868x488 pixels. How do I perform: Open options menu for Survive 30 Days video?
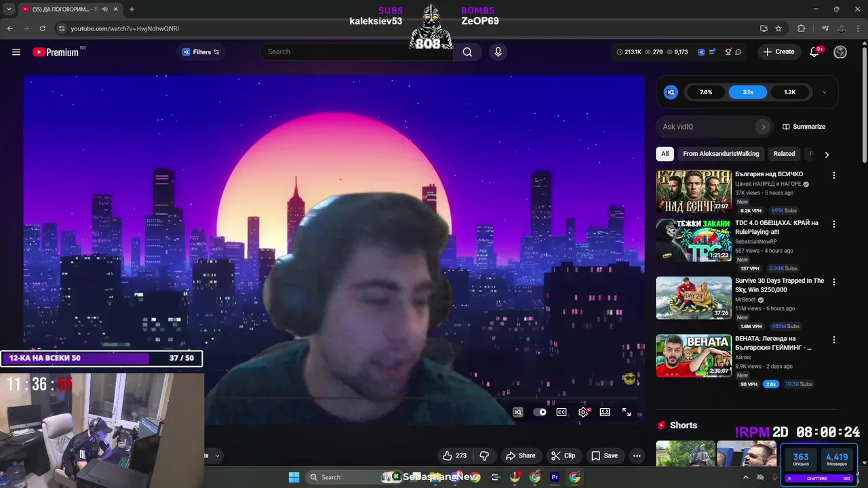coord(834,282)
